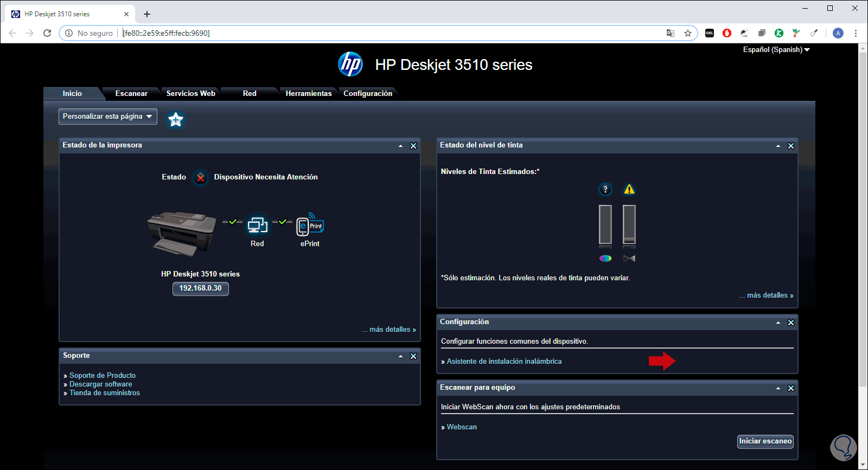Click the browser address bar
868x470 pixels.
[x=378, y=33]
